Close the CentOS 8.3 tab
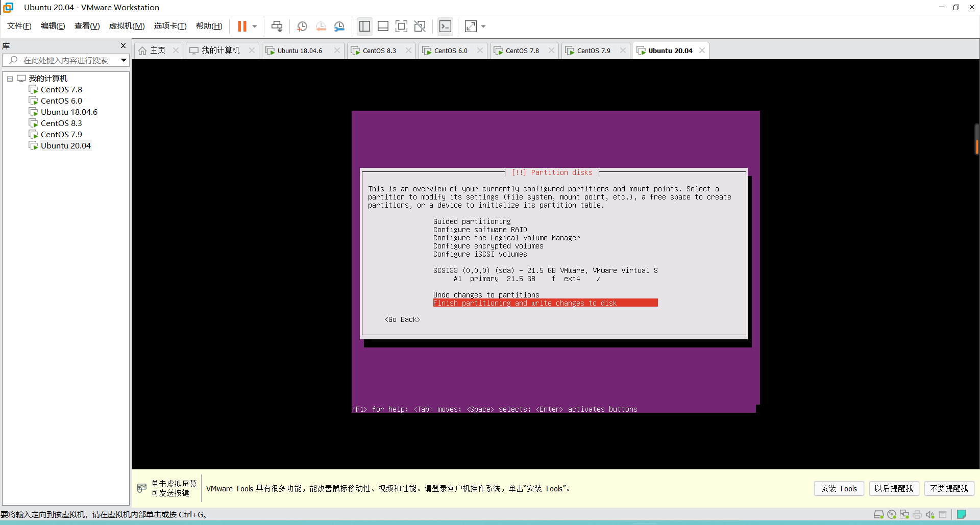Screen dimensions: 980x525 pyautogui.click(x=408, y=50)
